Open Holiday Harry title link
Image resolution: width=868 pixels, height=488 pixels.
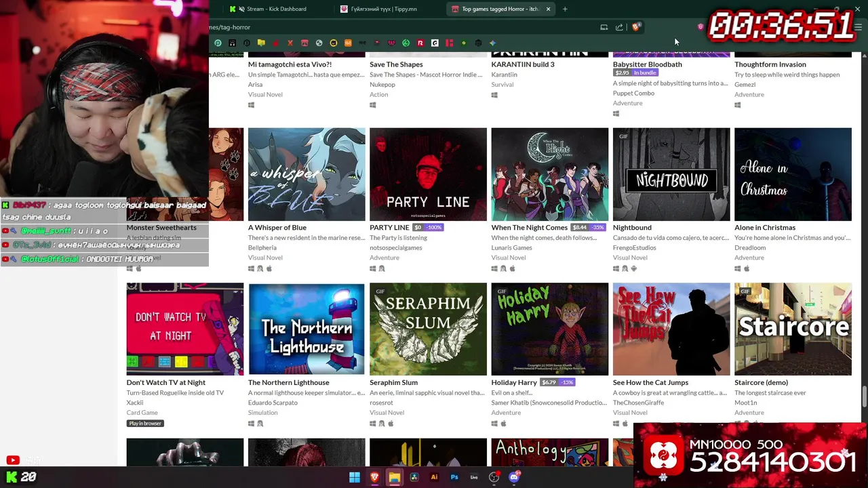tap(514, 383)
